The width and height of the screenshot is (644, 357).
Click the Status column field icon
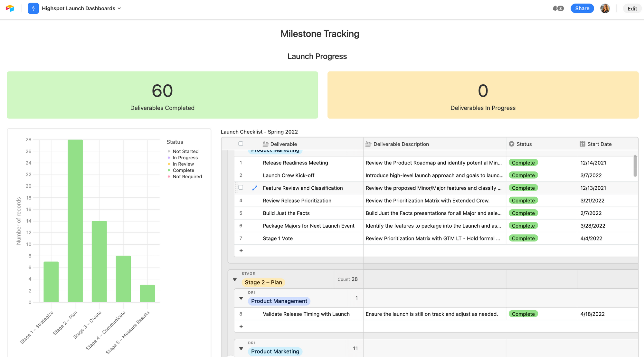pos(511,144)
